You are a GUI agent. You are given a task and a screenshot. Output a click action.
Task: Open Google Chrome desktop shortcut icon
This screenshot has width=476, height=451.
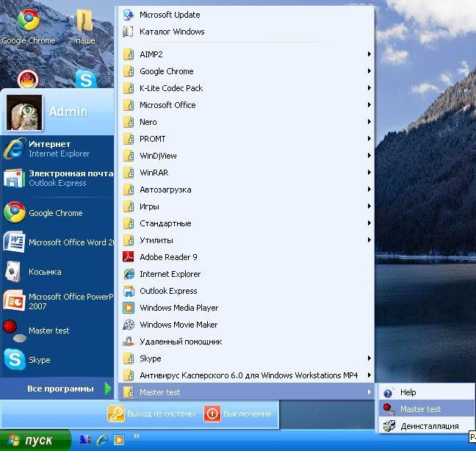(x=29, y=20)
